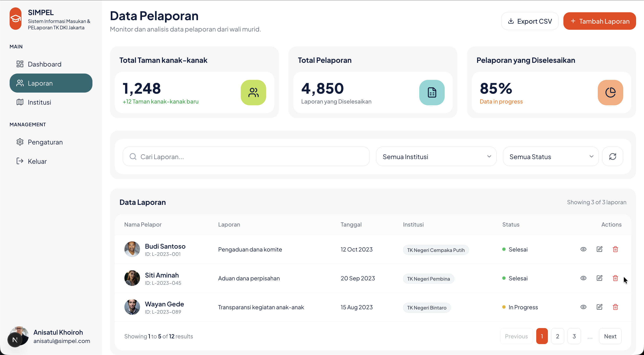Click the SIMPEL graduation cap logo
This screenshot has height=355, width=644.
16,19
